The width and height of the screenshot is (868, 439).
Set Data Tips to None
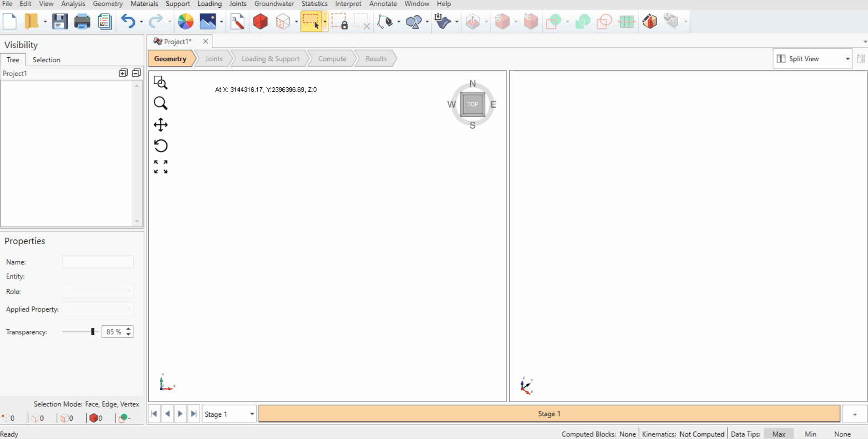(x=842, y=434)
